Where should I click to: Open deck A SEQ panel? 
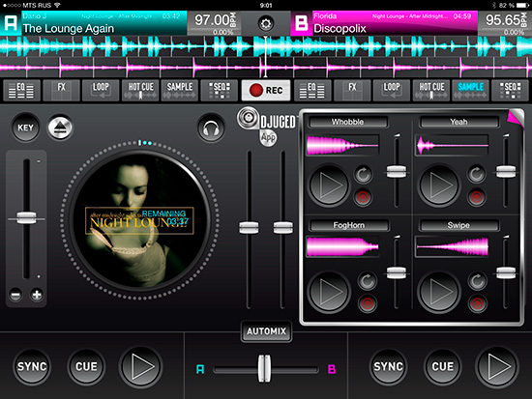(x=220, y=90)
